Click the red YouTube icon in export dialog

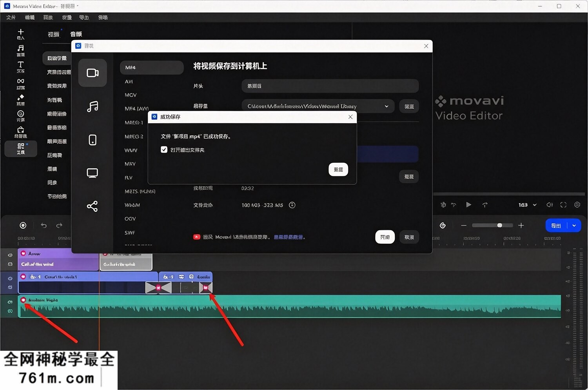pyautogui.click(x=197, y=237)
